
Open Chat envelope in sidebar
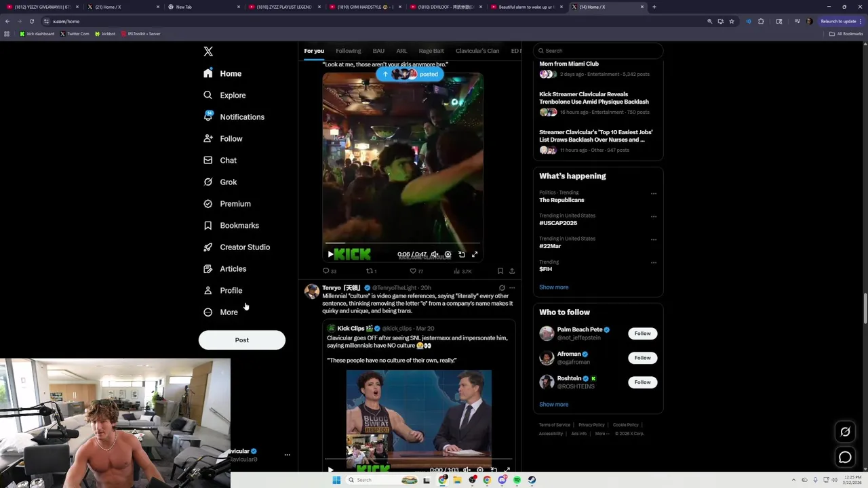220,160
